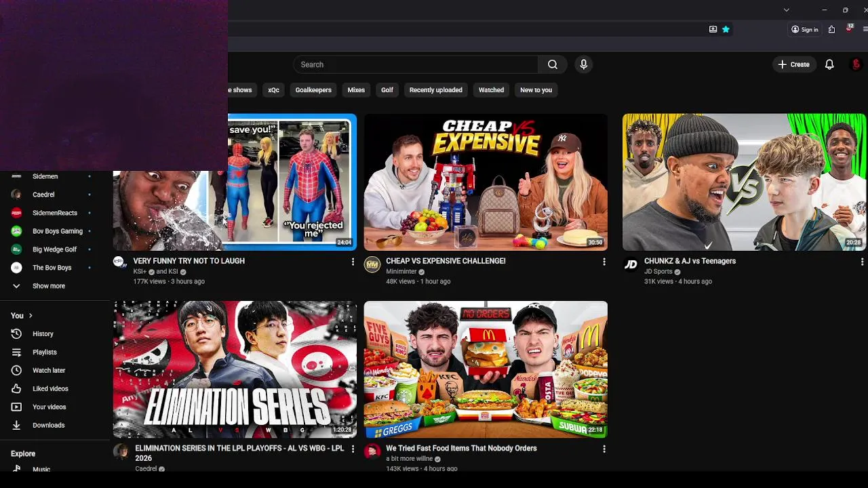This screenshot has width=868, height=488.
Task: Open a bit more willne channel avatar
Action: (x=372, y=452)
